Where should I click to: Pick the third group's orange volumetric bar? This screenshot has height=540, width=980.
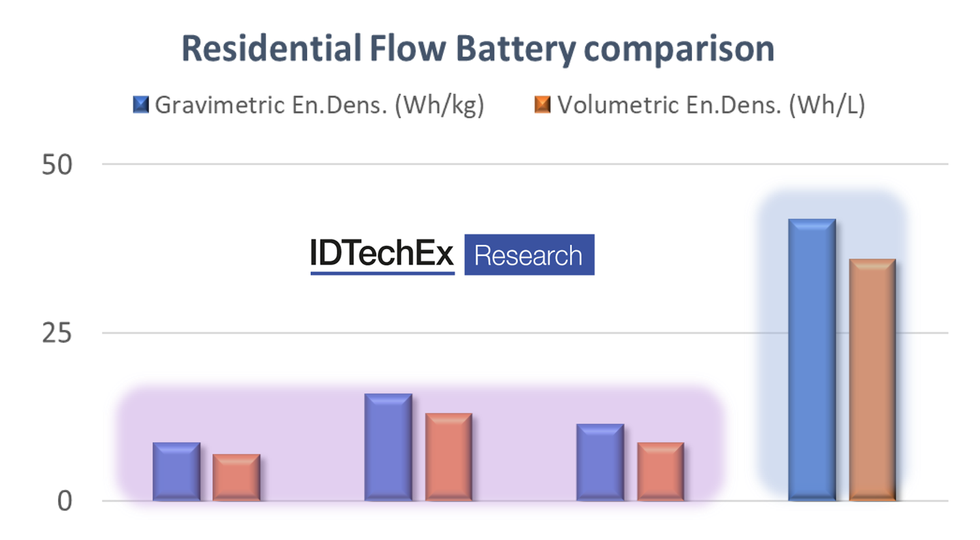tap(661, 472)
